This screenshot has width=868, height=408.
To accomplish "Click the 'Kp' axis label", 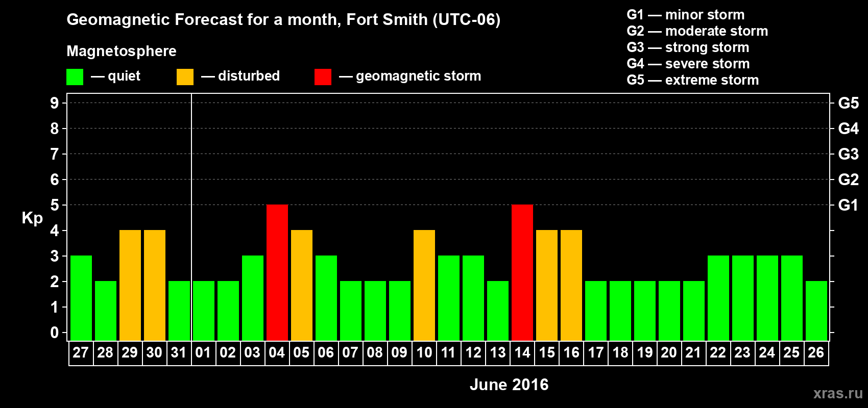I will 32,218.
